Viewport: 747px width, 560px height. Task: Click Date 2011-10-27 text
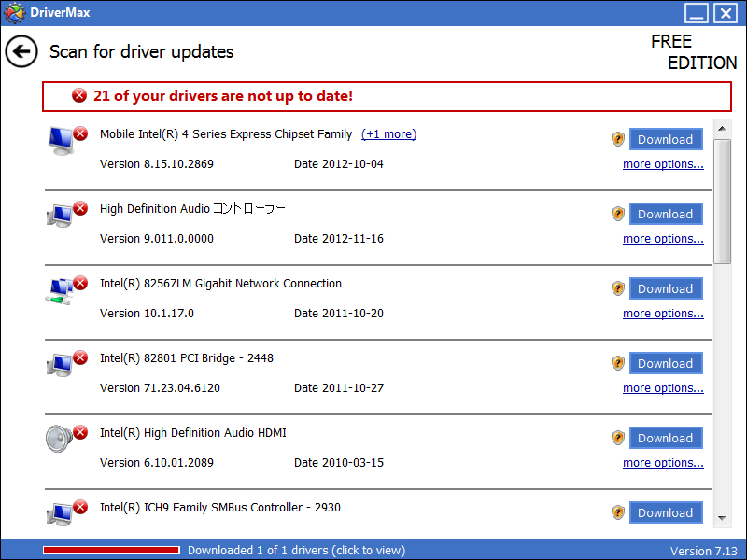click(339, 388)
